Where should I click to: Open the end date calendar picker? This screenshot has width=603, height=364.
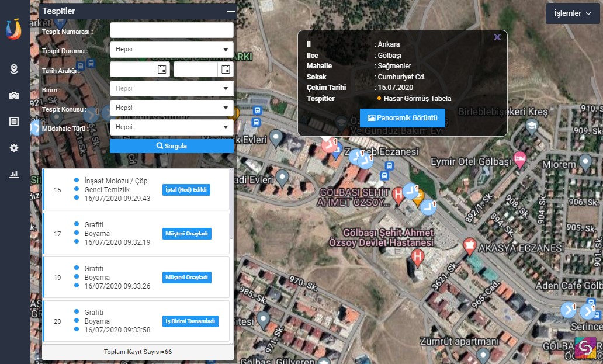tap(226, 70)
